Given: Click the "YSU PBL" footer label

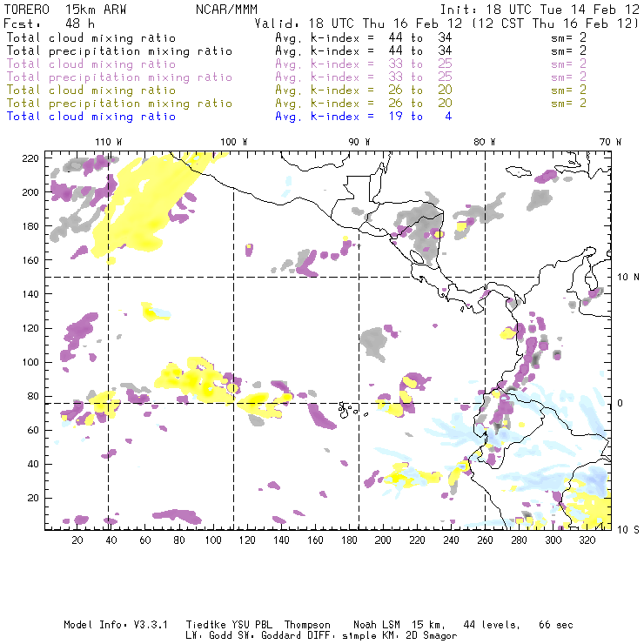Looking at the screenshot, I should pos(252,625).
